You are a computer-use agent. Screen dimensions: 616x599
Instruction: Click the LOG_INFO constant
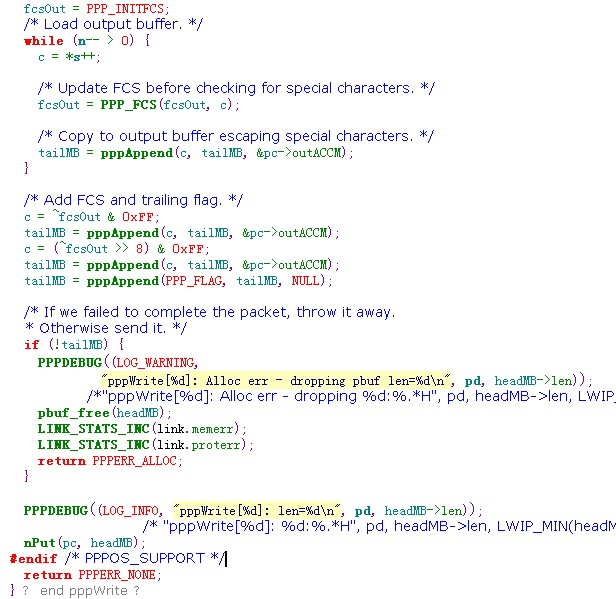[x=130, y=511]
